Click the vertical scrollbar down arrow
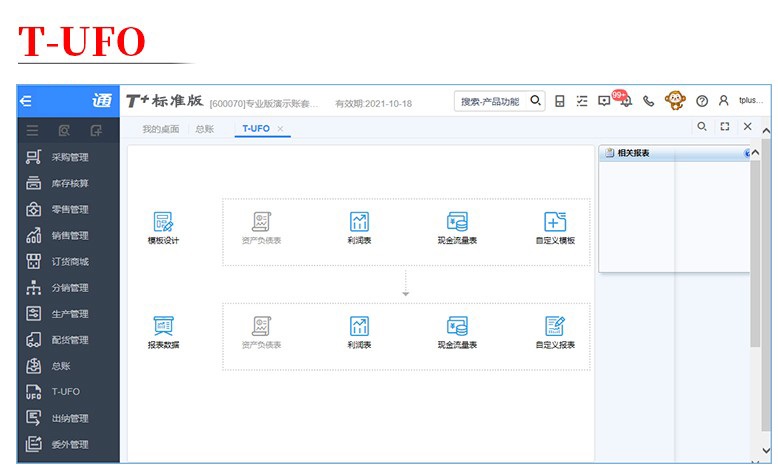 click(767, 451)
